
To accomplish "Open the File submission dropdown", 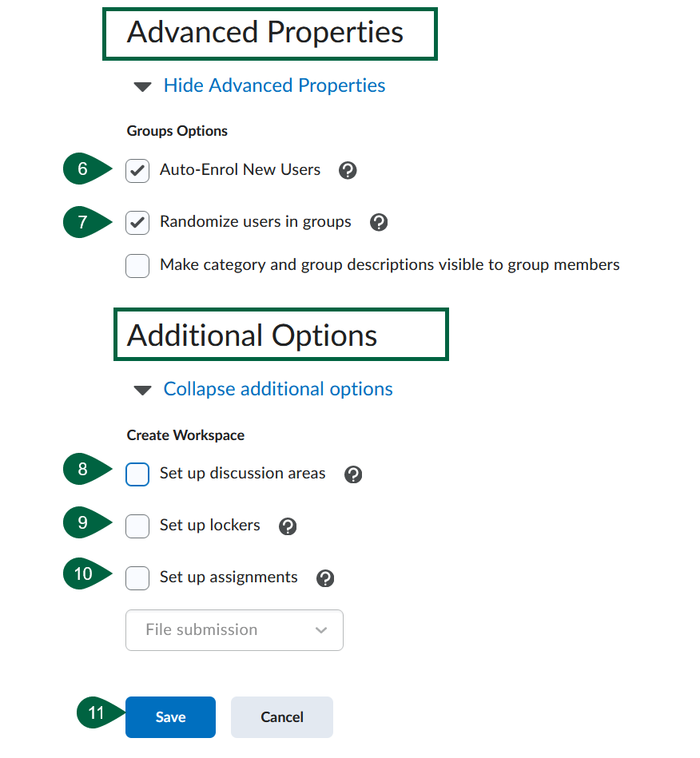I will click(x=234, y=630).
